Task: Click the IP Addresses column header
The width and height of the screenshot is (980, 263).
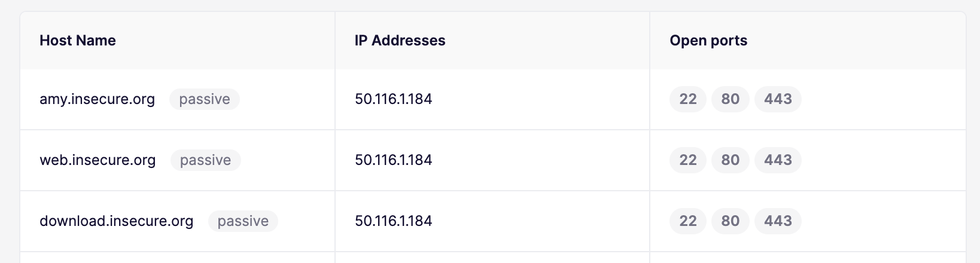Action: pyautogui.click(x=400, y=41)
